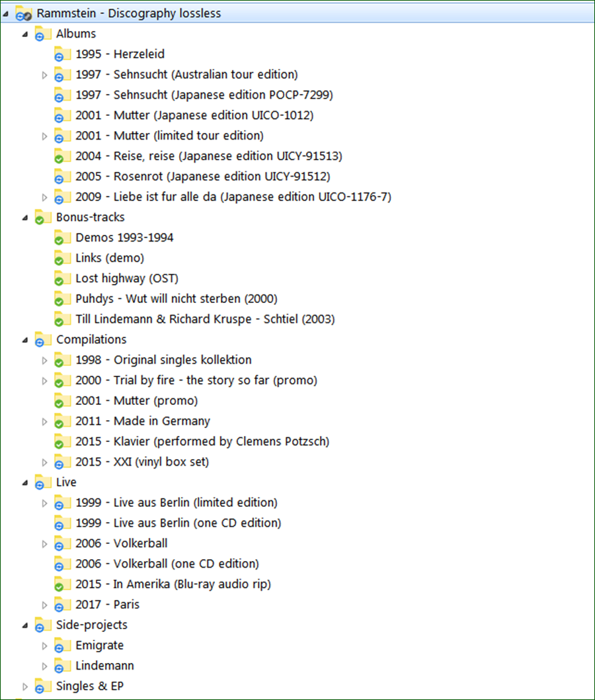Select the 2006 - Volkerball (one CD edition) text

click(x=167, y=564)
